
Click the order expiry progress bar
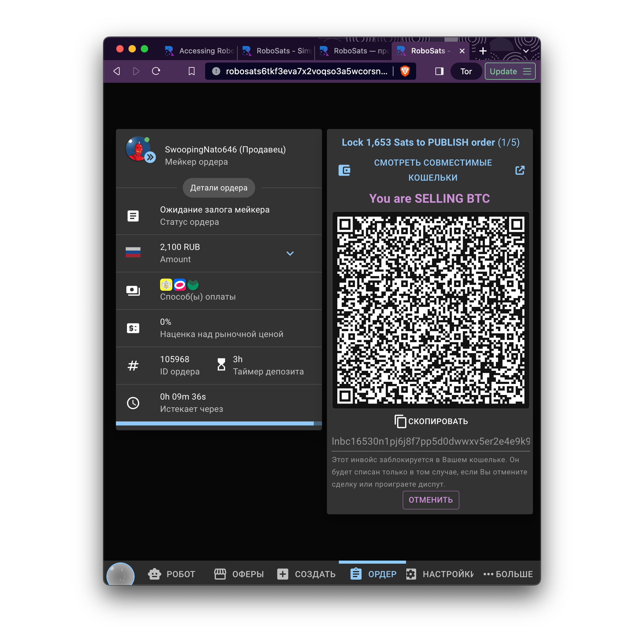tap(219, 423)
